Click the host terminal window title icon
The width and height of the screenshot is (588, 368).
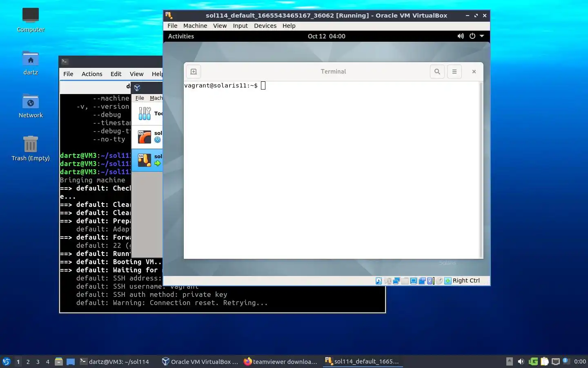coord(65,61)
